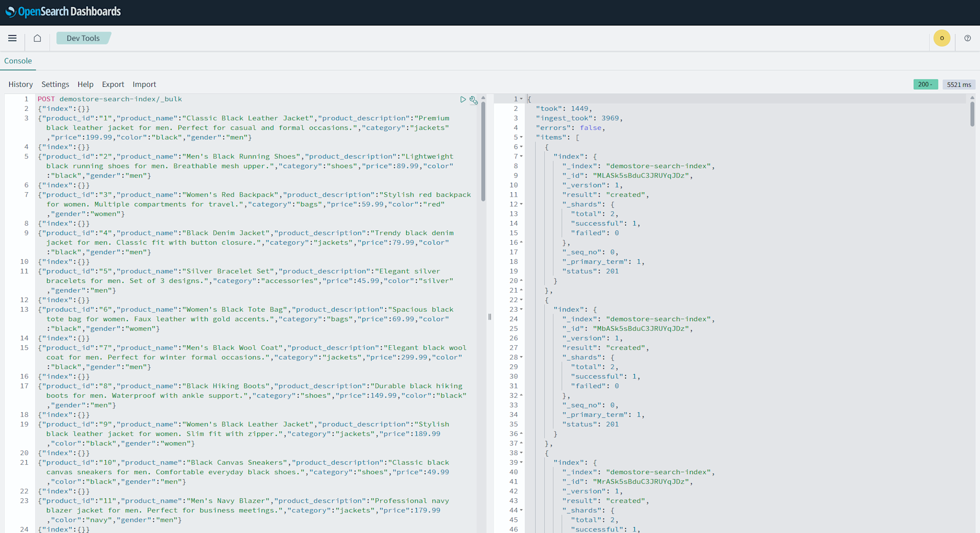
Task: Open the History menu
Action: point(21,84)
